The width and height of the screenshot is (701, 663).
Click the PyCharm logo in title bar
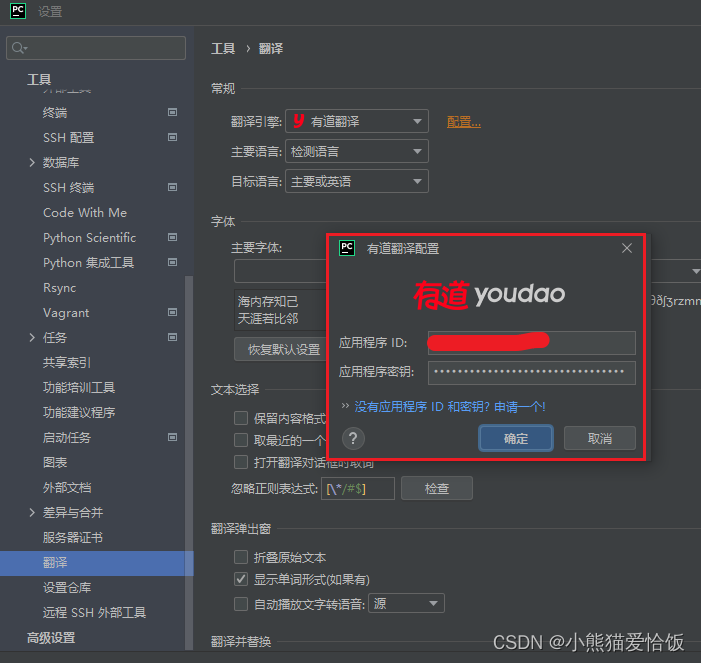point(18,11)
